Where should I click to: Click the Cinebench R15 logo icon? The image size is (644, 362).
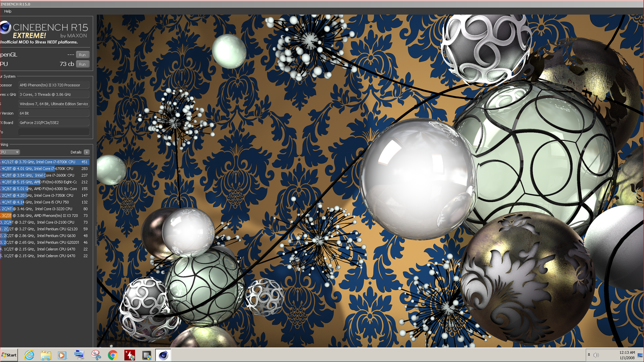[x=5, y=27]
